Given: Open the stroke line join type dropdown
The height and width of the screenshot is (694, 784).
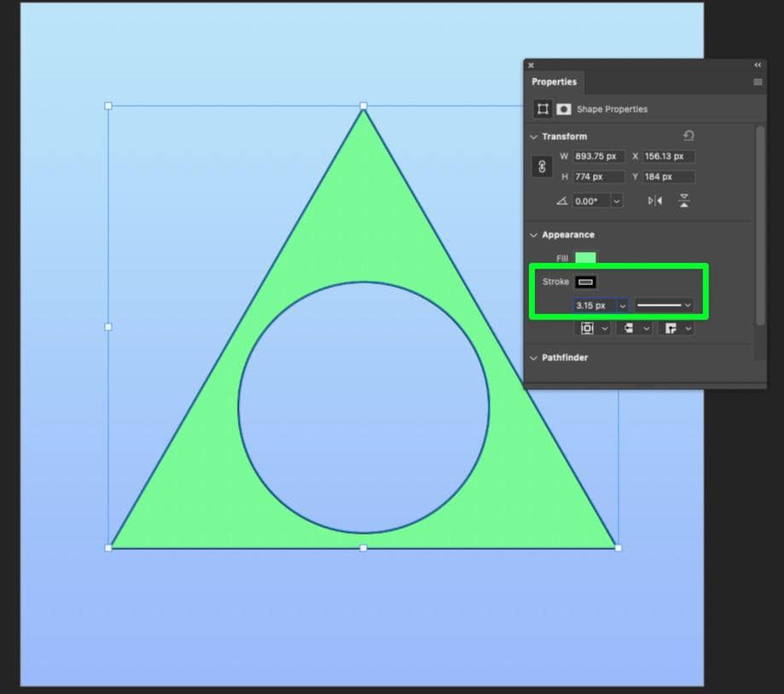Looking at the screenshot, I should tap(677, 329).
